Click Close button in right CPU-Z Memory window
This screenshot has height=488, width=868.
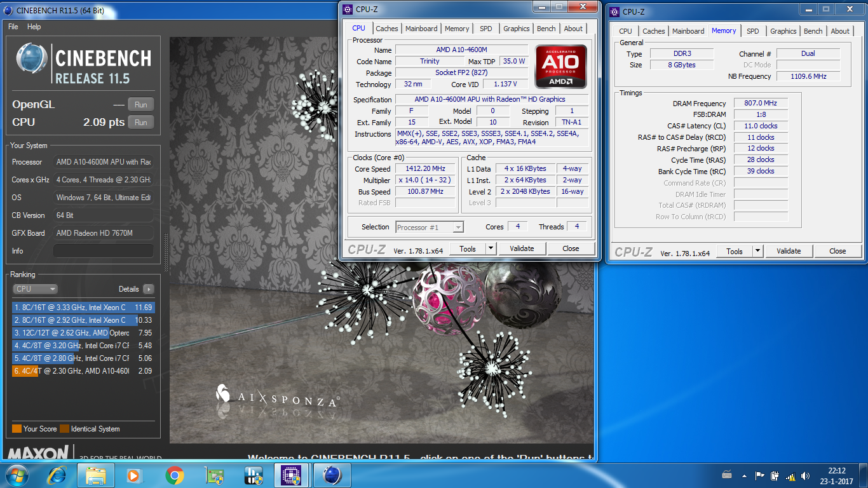click(837, 251)
